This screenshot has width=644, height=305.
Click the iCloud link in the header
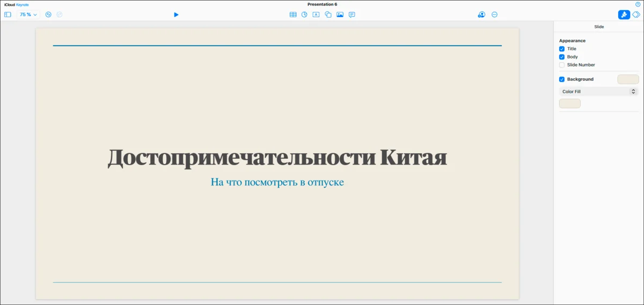[10, 4]
